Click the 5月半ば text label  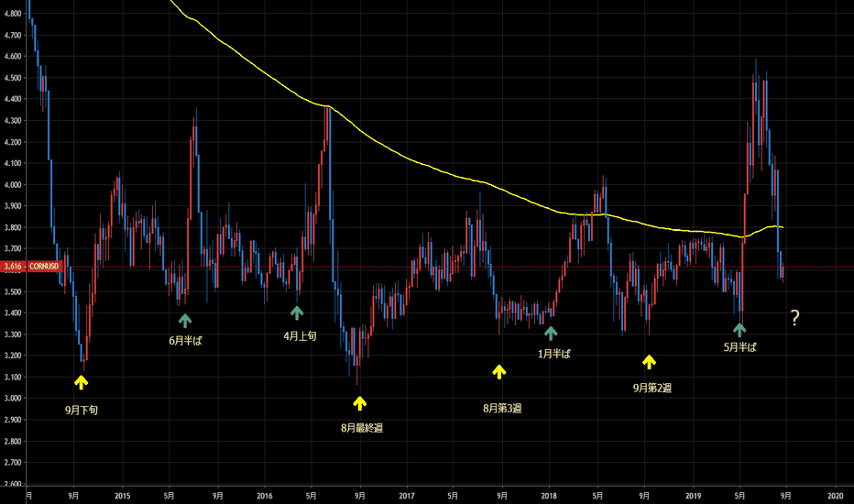coord(740,347)
